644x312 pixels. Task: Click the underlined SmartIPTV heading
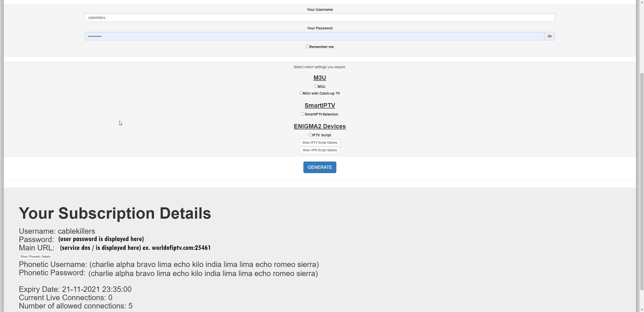(x=319, y=105)
